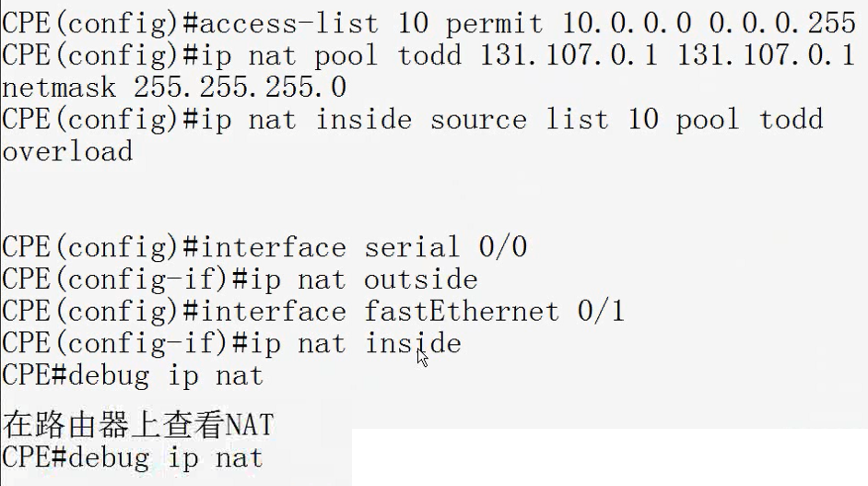Click the word "outside" in ip nat outside

(x=421, y=279)
